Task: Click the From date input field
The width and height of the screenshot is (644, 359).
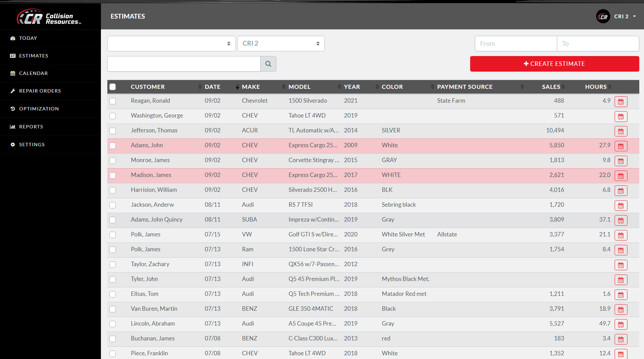Action: [x=515, y=43]
